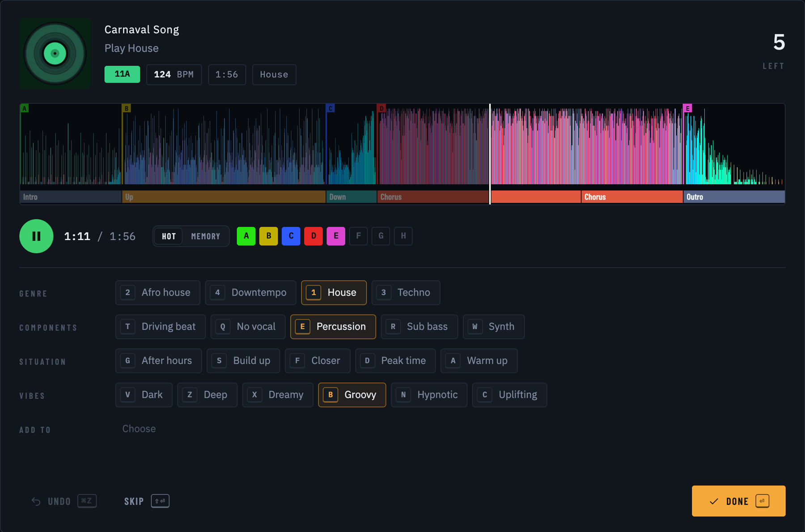The height and width of the screenshot is (532, 805).
Task: Remove the Groovy vibe tag
Action: pos(352,395)
